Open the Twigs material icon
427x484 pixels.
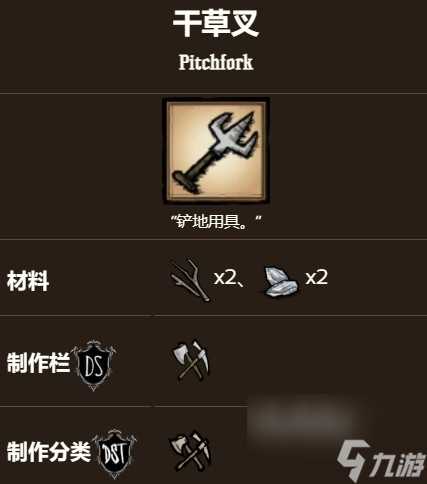(x=190, y=280)
